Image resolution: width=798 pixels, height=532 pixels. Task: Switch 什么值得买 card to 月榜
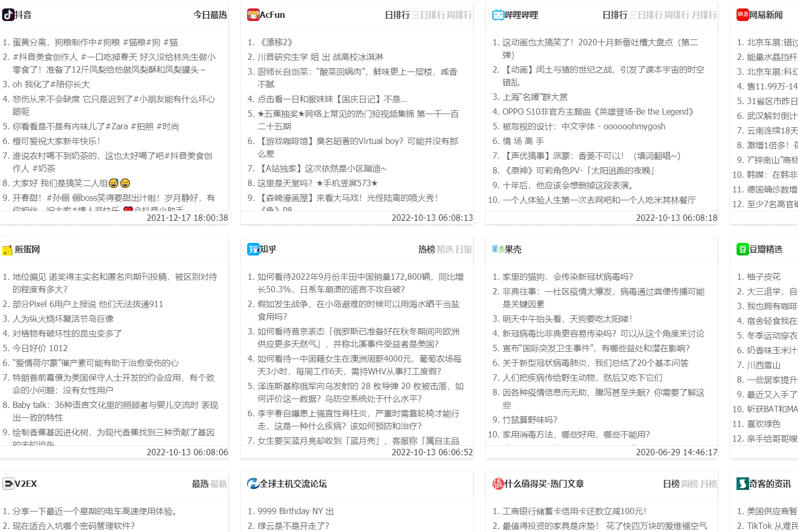point(709,484)
